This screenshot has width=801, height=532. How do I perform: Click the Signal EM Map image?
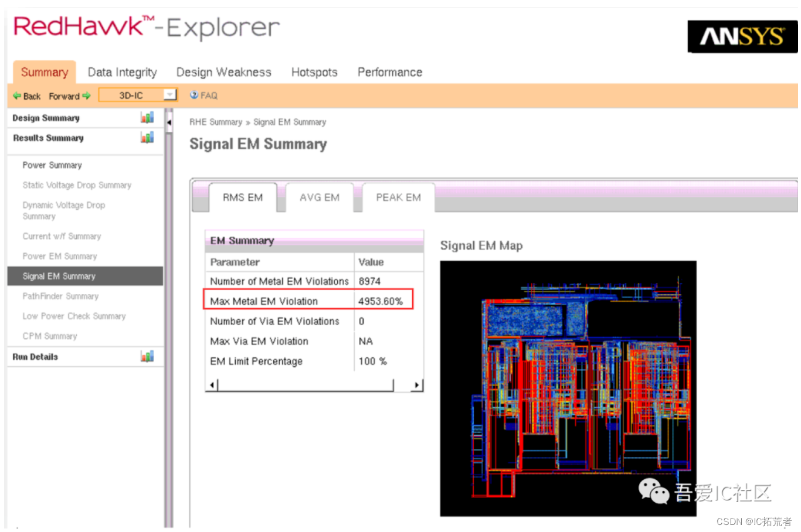[568, 388]
